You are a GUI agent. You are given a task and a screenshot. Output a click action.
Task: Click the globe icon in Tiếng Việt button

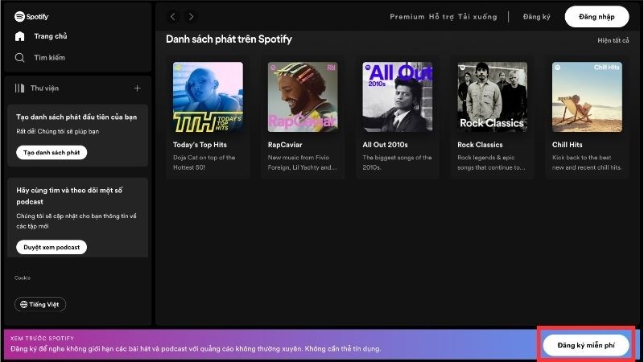[24, 304]
